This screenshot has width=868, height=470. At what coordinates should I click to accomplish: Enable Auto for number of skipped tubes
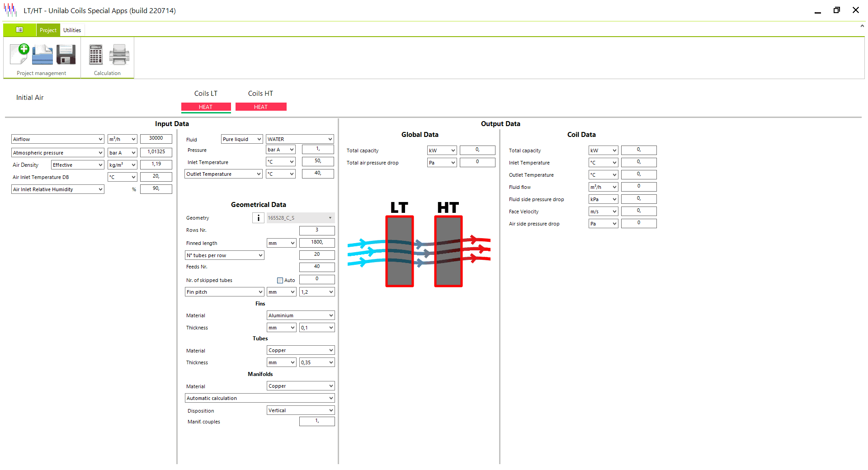coord(280,280)
